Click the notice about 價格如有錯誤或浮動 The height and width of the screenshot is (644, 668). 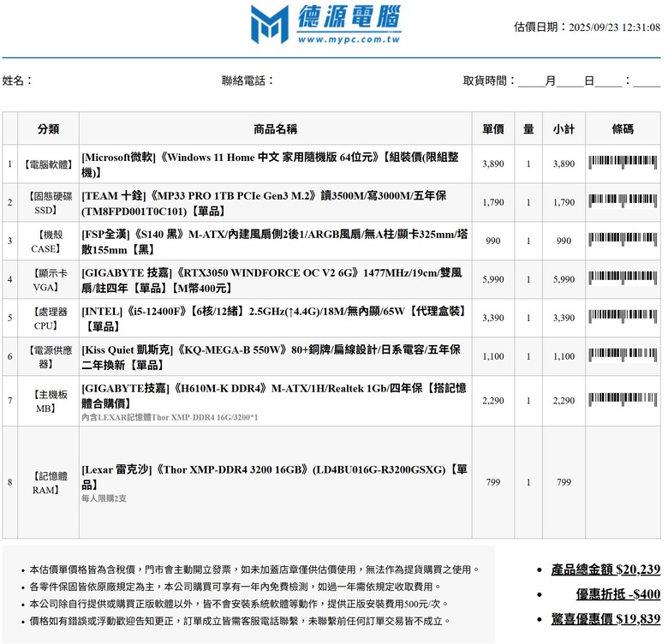240,622
